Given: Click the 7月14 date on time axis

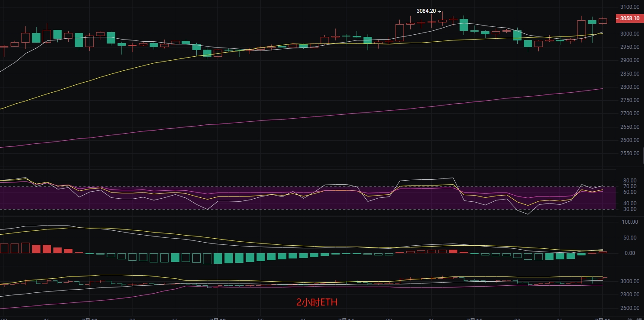Looking at the screenshot, I should (346, 319).
